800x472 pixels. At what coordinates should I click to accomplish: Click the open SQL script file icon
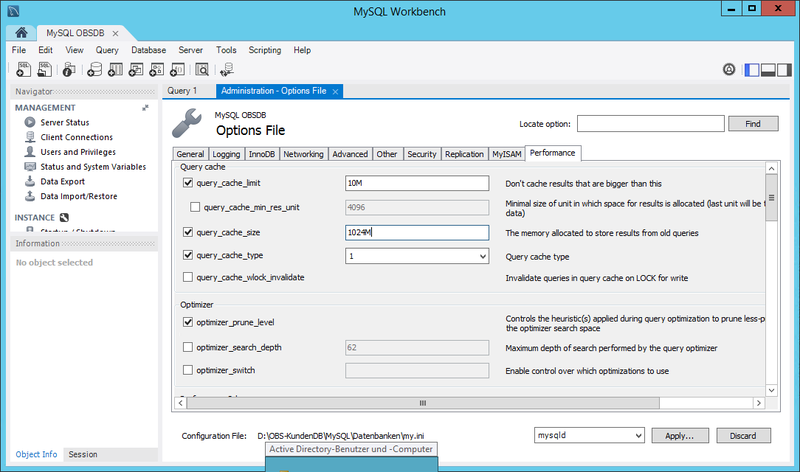(x=45, y=70)
